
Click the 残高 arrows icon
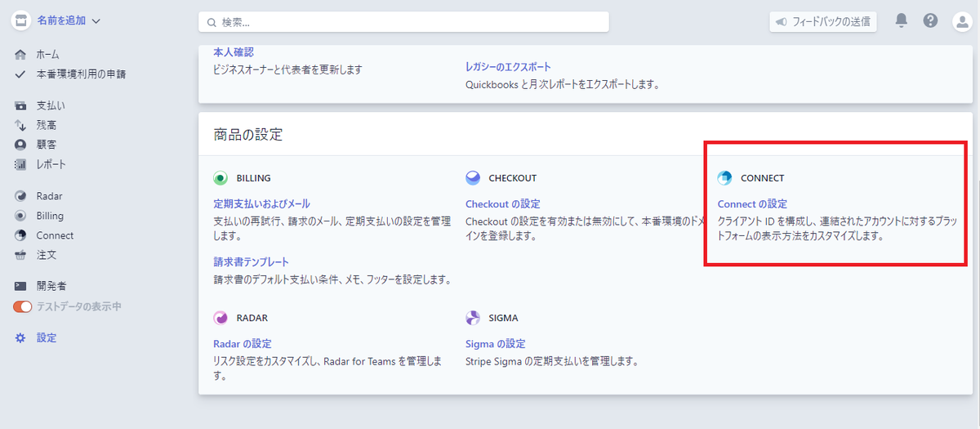(x=21, y=126)
